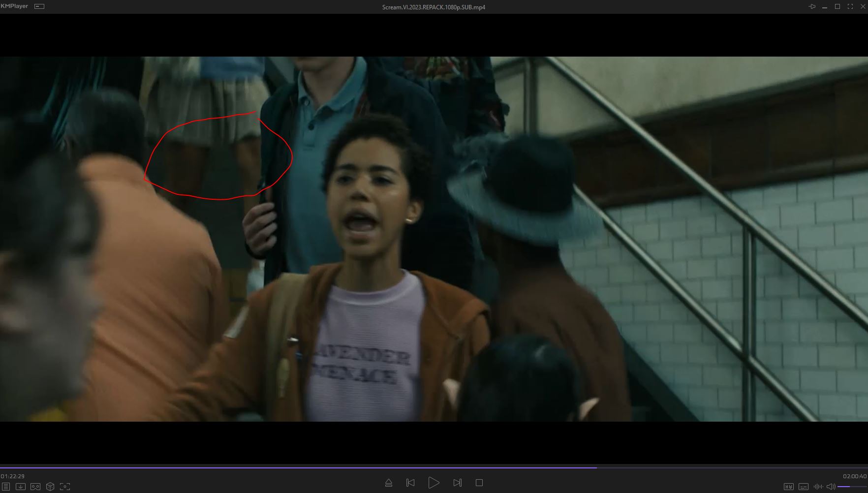Image resolution: width=868 pixels, height=493 pixels.
Task: Skip to the previous track
Action: click(410, 483)
